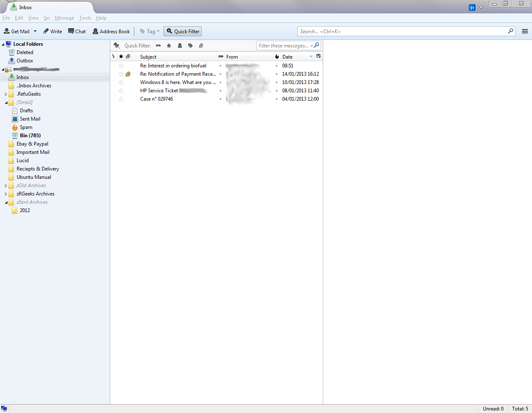Filter starred messages in quick filter bar

click(x=169, y=46)
